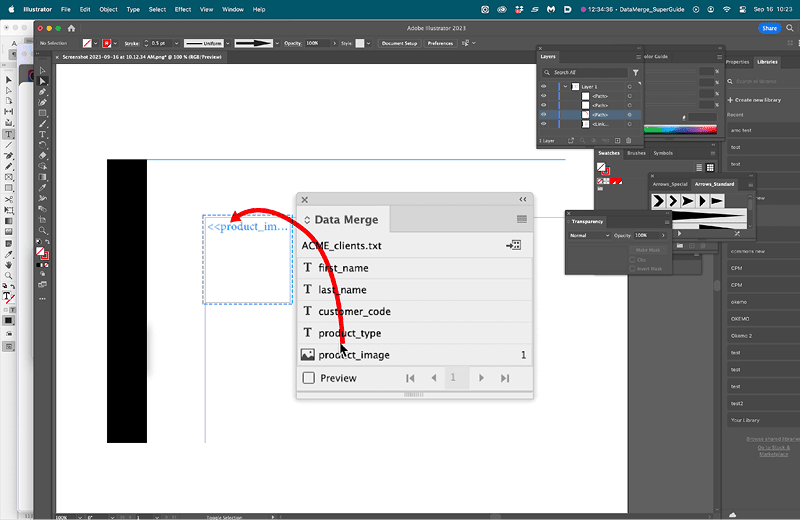This screenshot has width=800, height=520.
Task: Hide Layer 1 using eye icon
Action: (543, 87)
